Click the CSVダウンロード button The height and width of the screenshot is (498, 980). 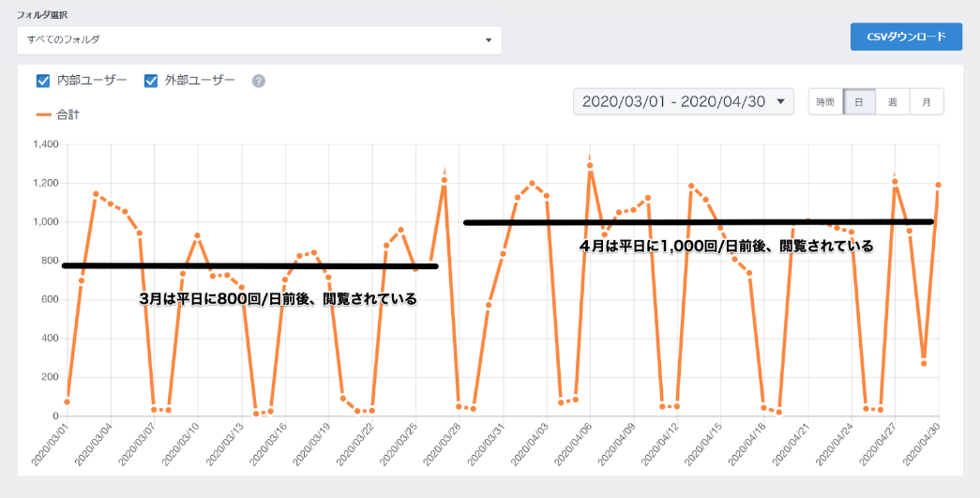[906, 37]
